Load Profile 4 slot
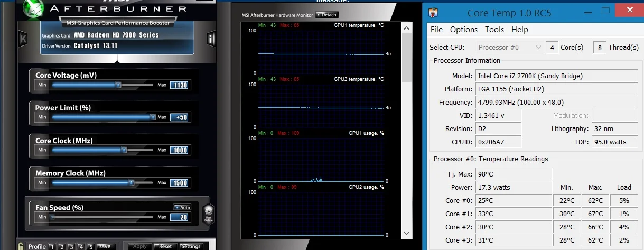The height and width of the screenshot is (250, 644). (x=80, y=246)
